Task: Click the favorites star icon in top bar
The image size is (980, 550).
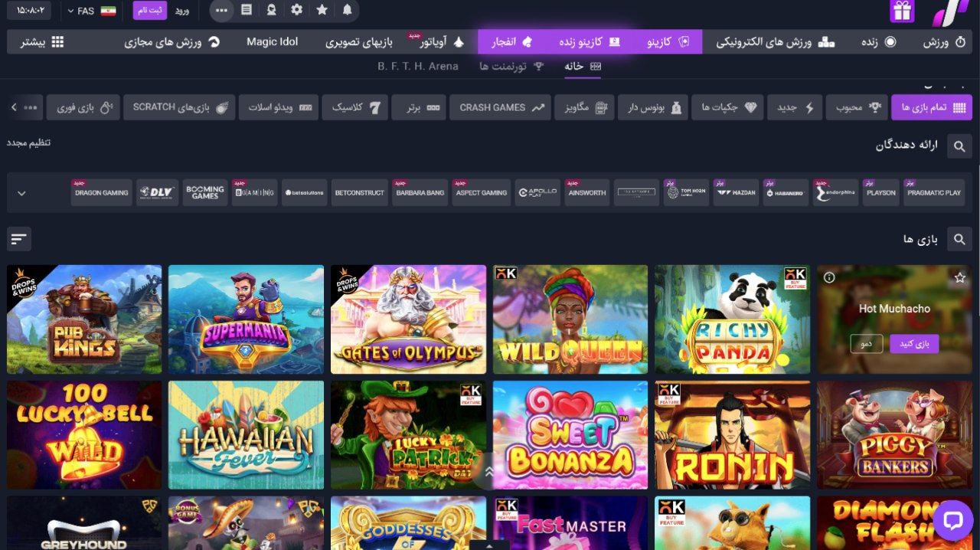Action: [322, 11]
